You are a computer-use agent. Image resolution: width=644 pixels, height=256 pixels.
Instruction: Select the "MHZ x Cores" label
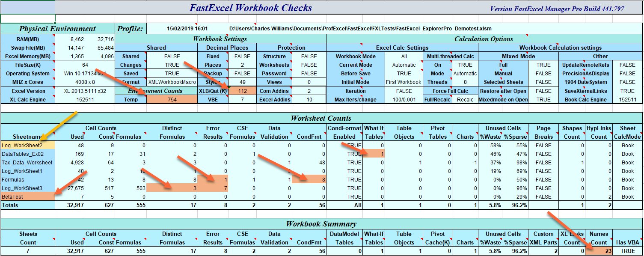(x=28, y=82)
